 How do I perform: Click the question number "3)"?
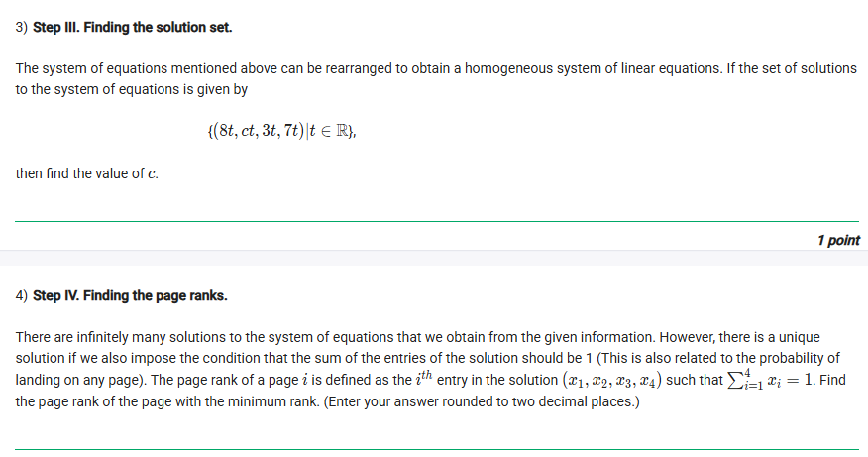[x=22, y=27]
